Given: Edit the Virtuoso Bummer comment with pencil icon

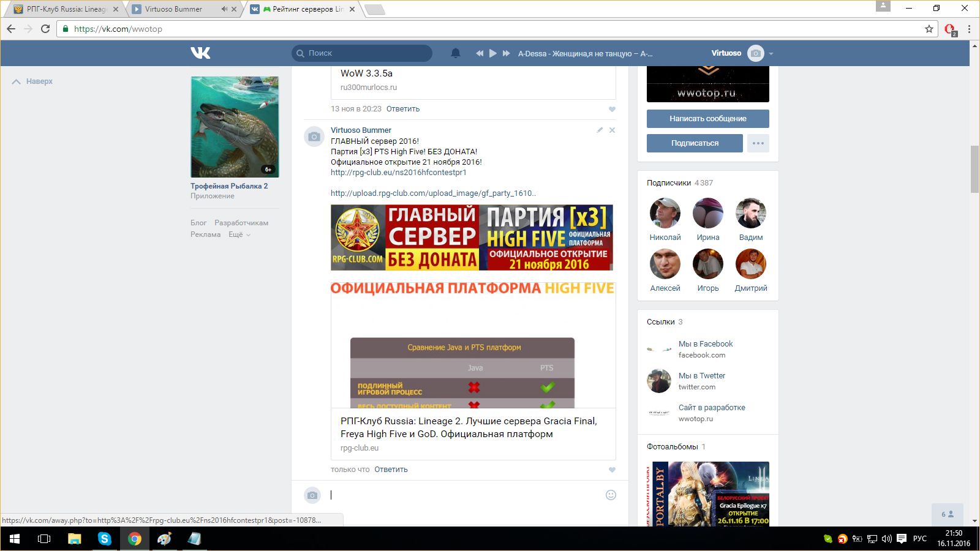Looking at the screenshot, I should pyautogui.click(x=600, y=130).
